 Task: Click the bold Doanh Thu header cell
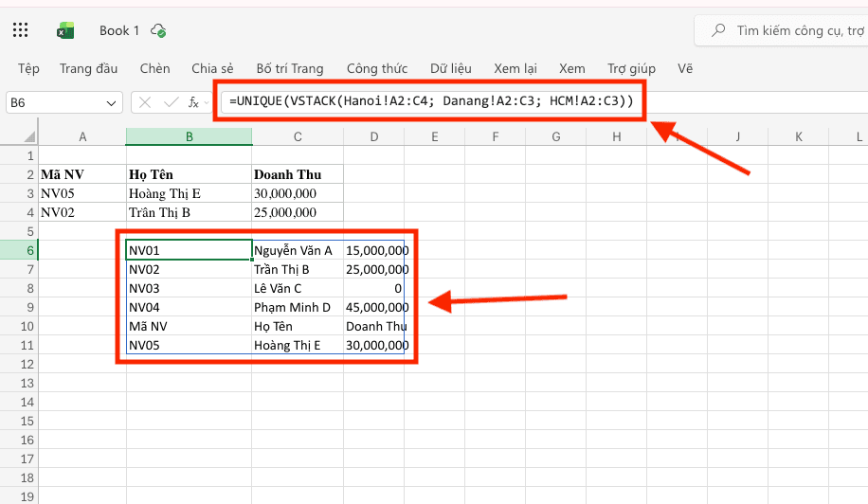[x=298, y=175]
